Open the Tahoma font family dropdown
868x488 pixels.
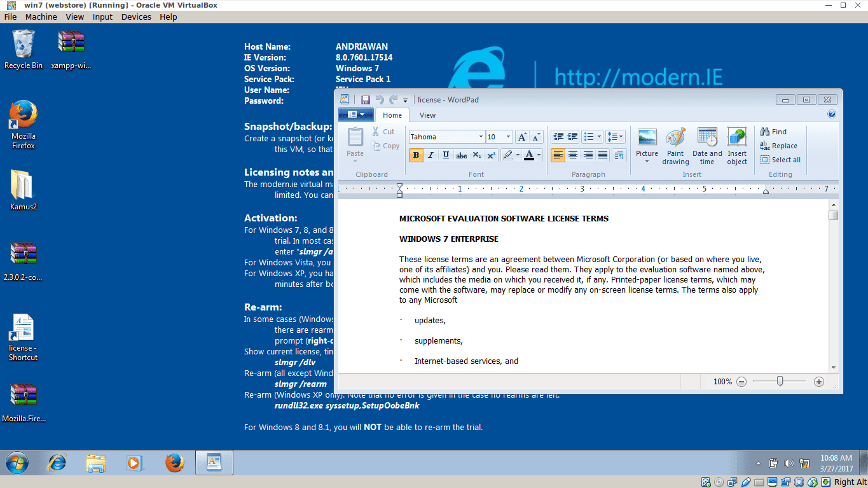tap(481, 137)
